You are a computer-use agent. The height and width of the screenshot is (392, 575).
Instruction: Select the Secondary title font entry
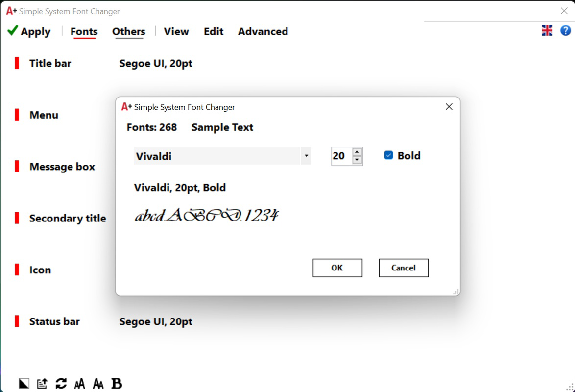coord(68,219)
